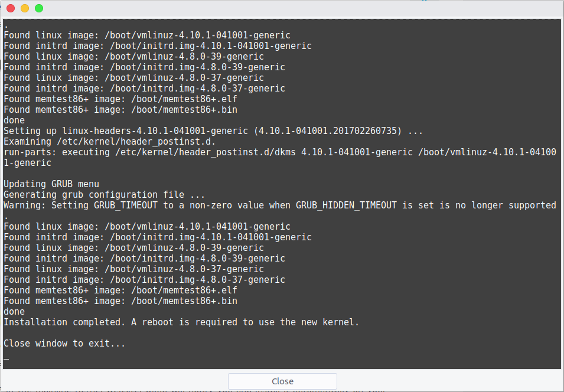Click the GRUB_TIMEOUT warning message line

[x=280, y=205]
